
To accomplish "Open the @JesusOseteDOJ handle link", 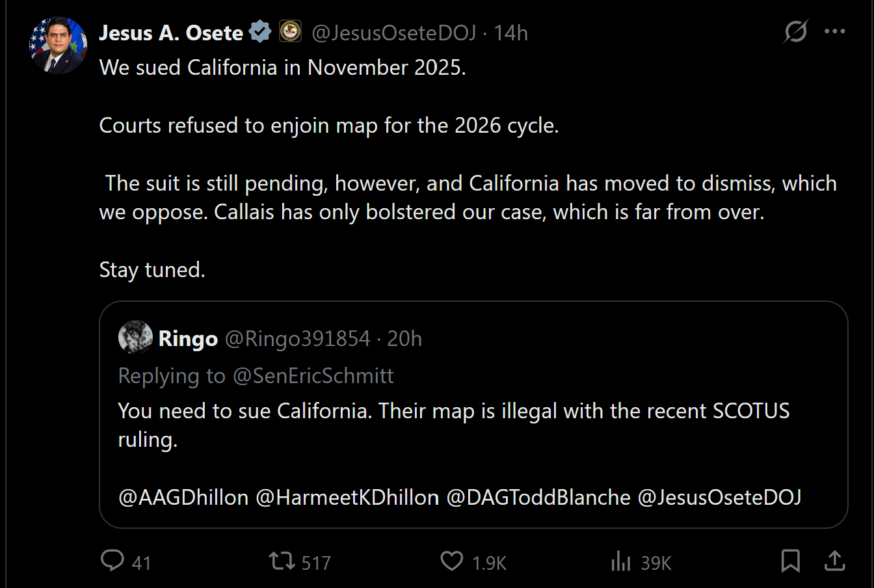I will coord(394,33).
